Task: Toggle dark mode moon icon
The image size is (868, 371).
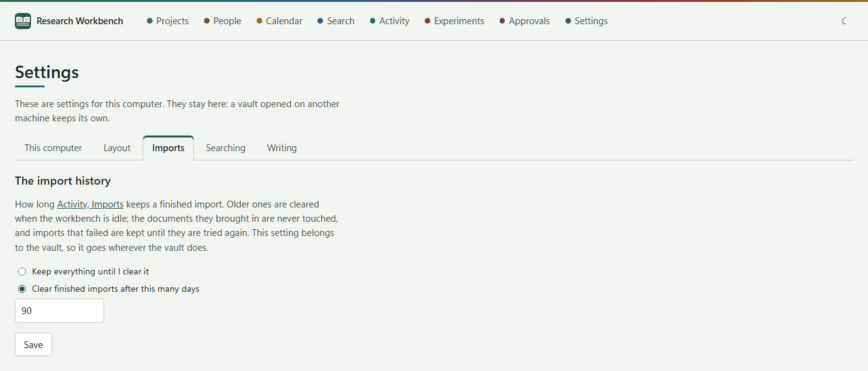Action: tap(844, 21)
